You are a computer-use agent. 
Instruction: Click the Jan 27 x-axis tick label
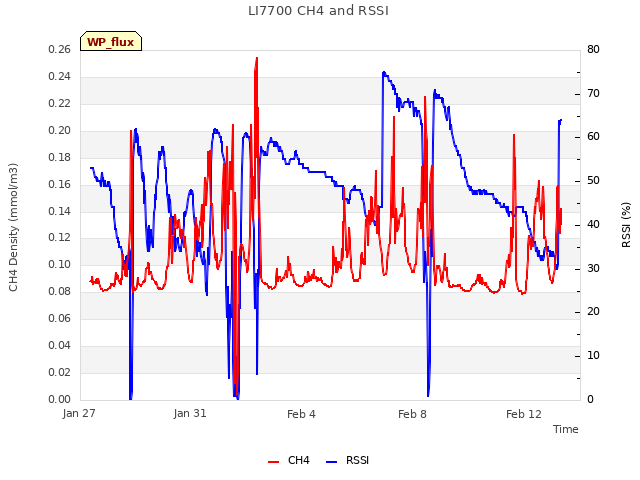[x=79, y=413]
